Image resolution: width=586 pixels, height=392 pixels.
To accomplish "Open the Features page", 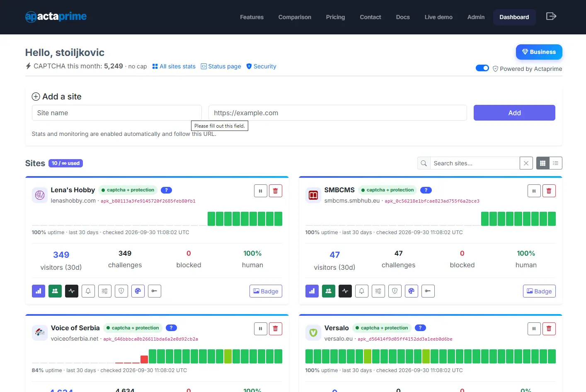I will click(252, 17).
